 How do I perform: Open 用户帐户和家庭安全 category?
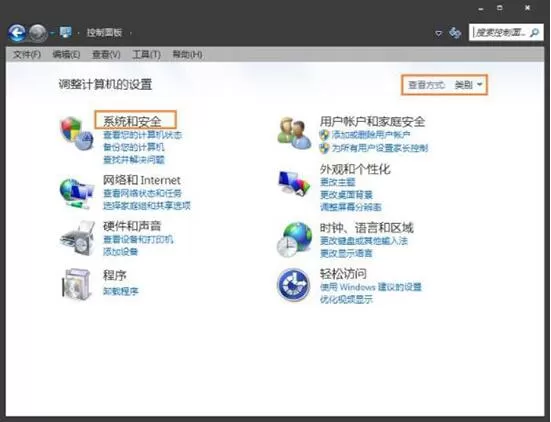click(x=372, y=122)
